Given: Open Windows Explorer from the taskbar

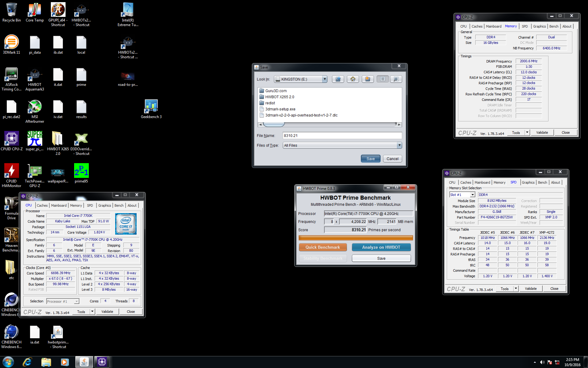Looking at the screenshot, I should (x=46, y=362).
